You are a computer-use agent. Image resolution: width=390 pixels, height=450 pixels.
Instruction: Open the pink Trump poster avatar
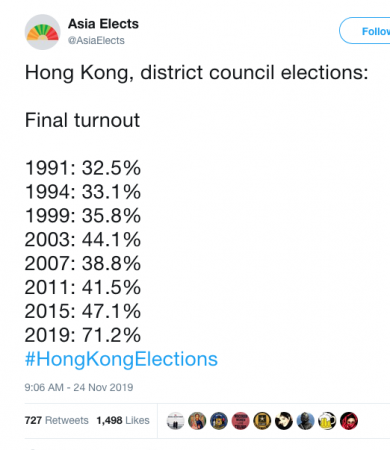pos(241,421)
